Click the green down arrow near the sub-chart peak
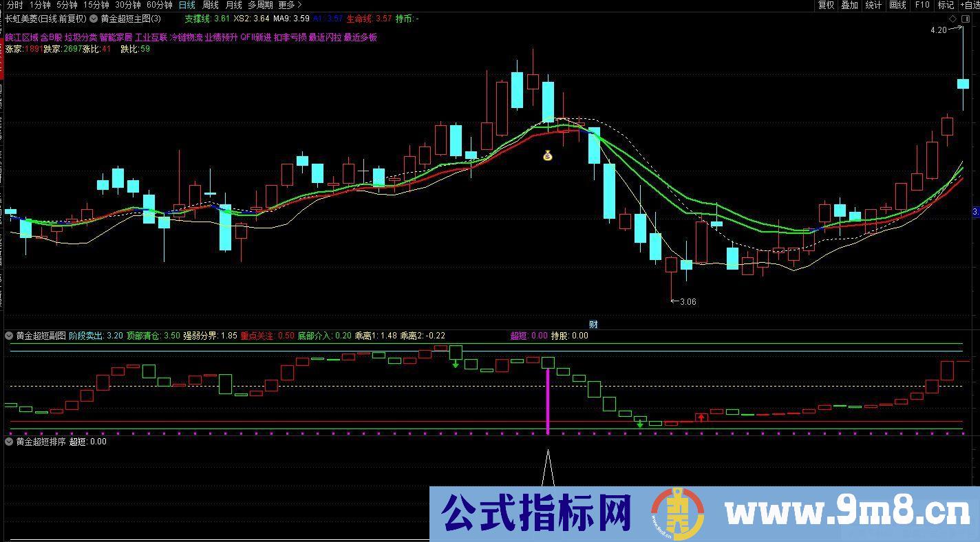980x542 pixels. pos(456,364)
